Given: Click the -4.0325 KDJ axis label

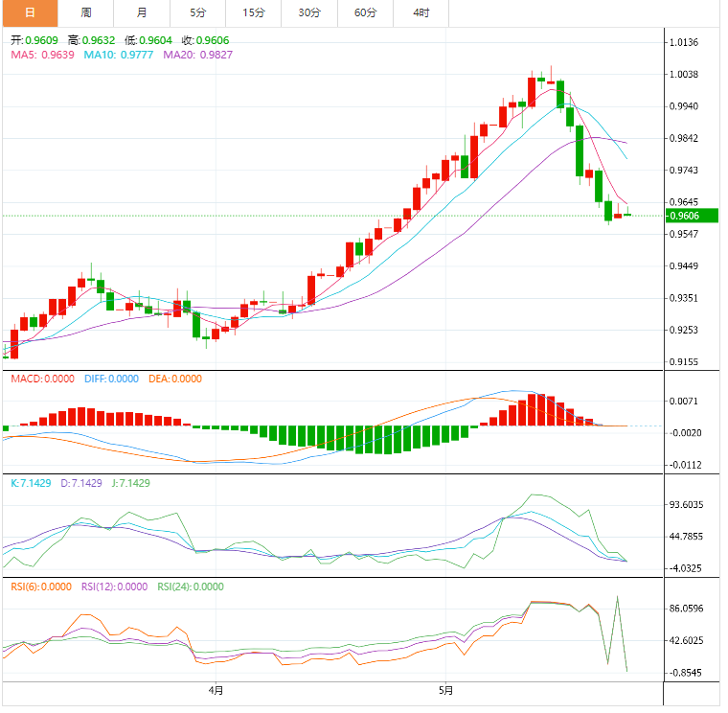Looking at the screenshot, I should pos(685,568).
